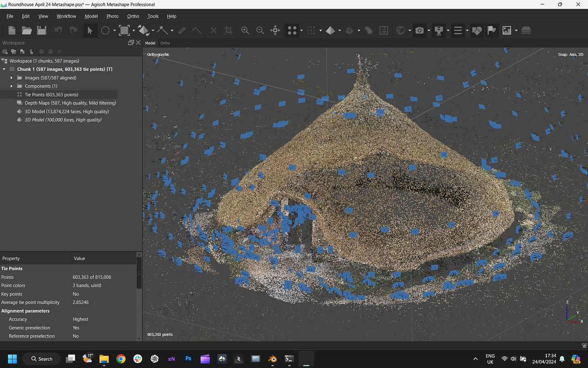
Task: Open Show Cameras dropdown arrow
Action: click(x=429, y=31)
